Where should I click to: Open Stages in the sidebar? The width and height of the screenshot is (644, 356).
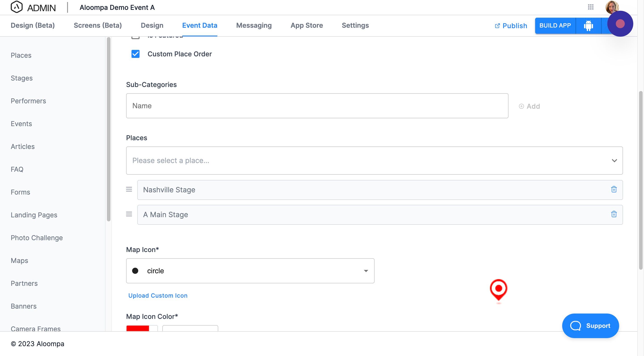[22, 78]
